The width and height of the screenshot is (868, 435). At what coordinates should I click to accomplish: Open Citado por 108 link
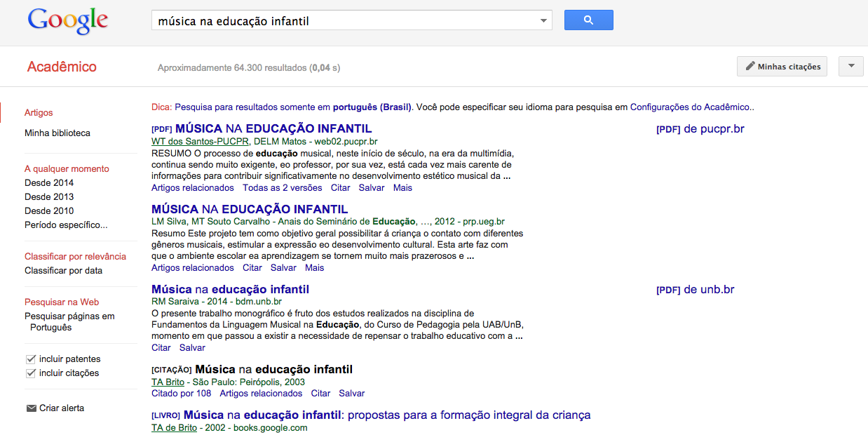click(181, 394)
